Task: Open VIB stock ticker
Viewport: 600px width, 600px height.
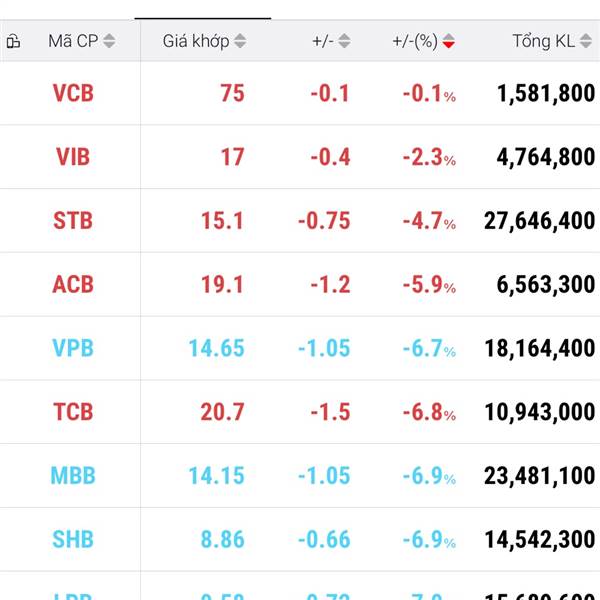Action: 73,157
